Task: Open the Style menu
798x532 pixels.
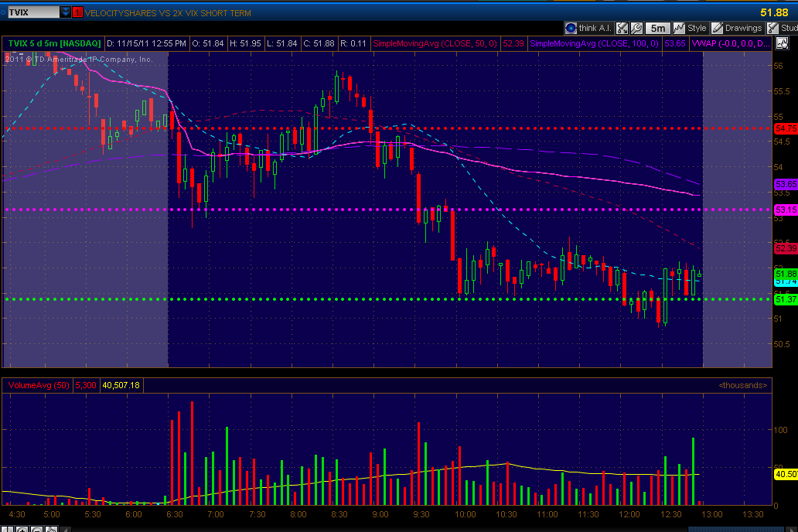Action: pyautogui.click(x=690, y=28)
